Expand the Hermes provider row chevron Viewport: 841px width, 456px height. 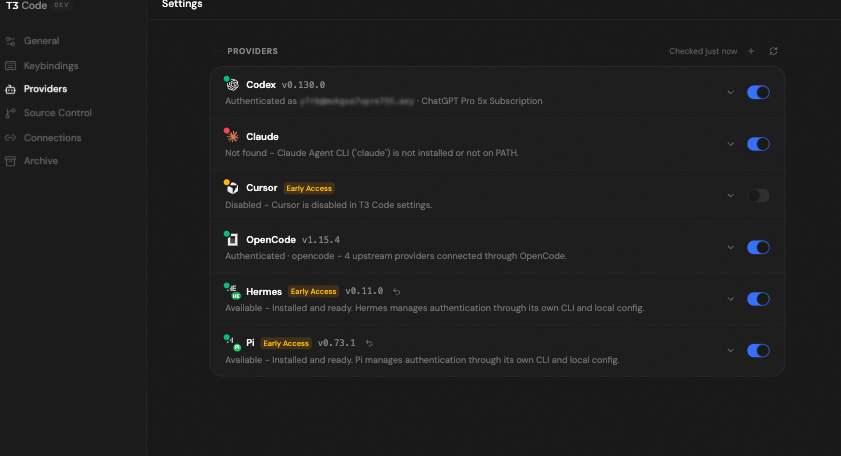pos(731,299)
